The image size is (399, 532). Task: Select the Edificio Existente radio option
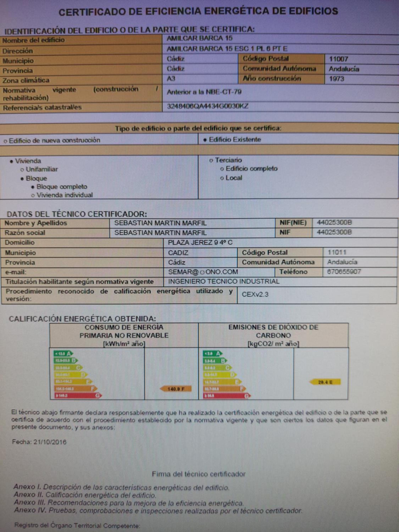click(232, 140)
